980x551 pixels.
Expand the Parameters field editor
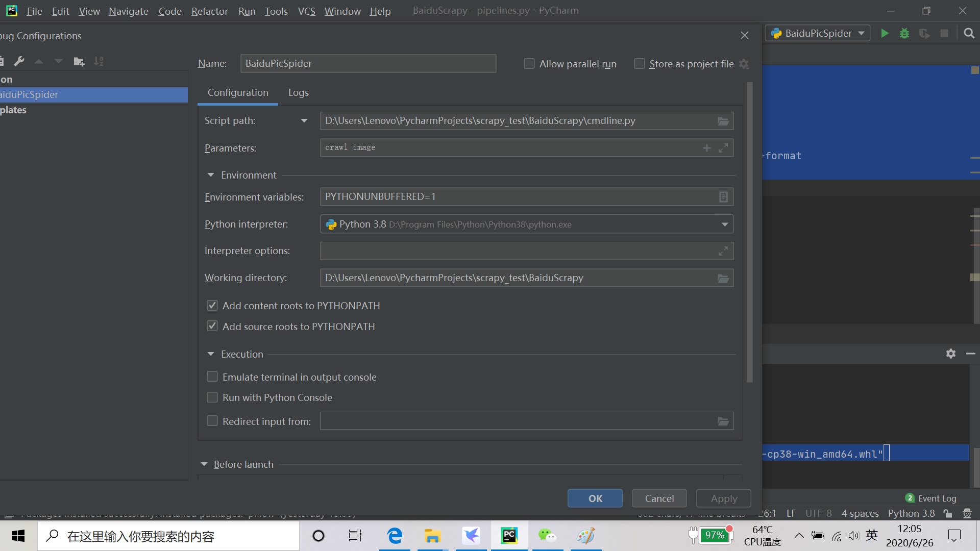723,148
